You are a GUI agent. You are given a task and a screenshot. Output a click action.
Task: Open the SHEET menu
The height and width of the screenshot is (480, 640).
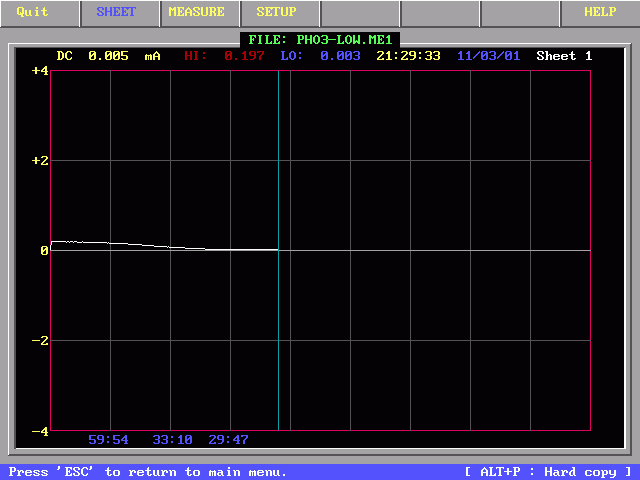[x=116, y=12]
